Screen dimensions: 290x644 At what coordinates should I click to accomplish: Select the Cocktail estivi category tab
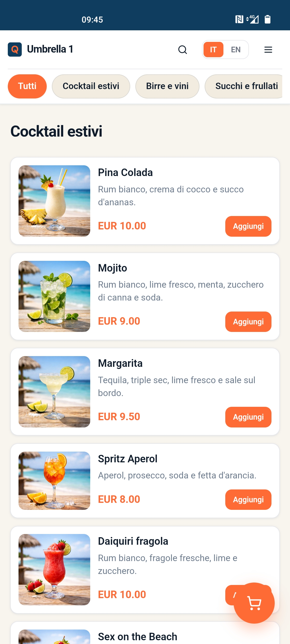pyautogui.click(x=91, y=86)
